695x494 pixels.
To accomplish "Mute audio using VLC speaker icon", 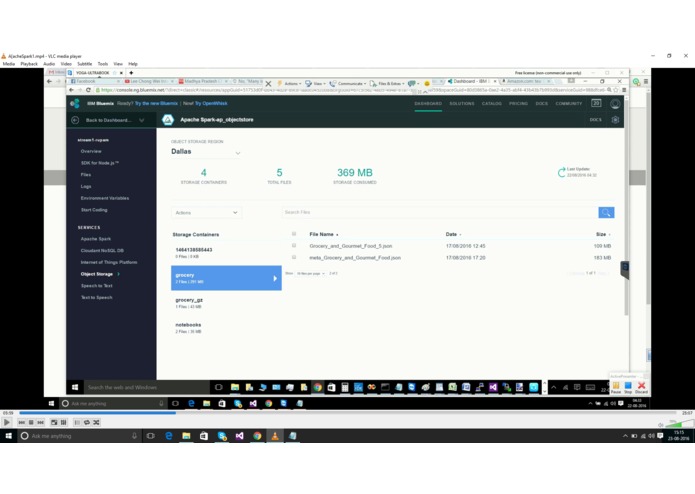I will coord(660,424).
